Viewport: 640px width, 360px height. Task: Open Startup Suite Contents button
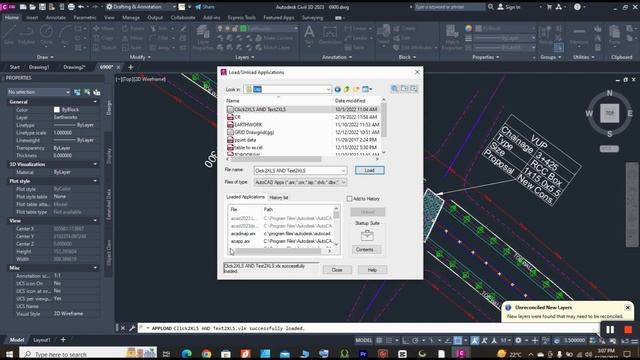click(366, 249)
